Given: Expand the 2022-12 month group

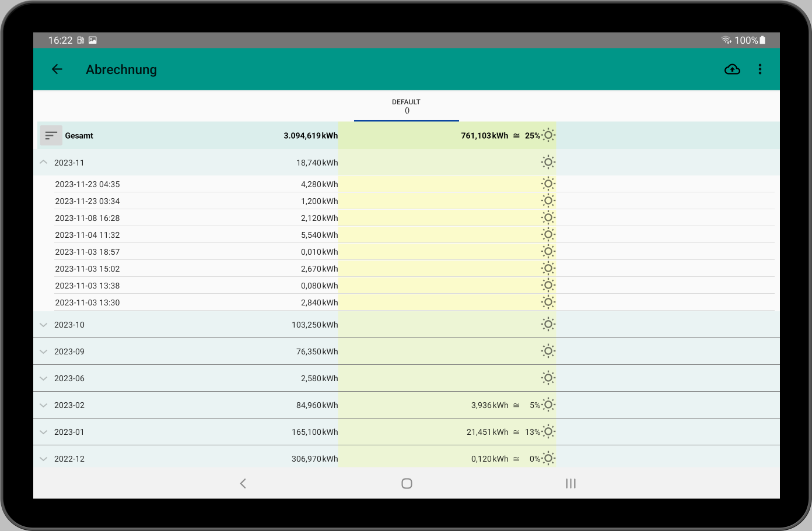Looking at the screenshot, I should pos(44,459).
